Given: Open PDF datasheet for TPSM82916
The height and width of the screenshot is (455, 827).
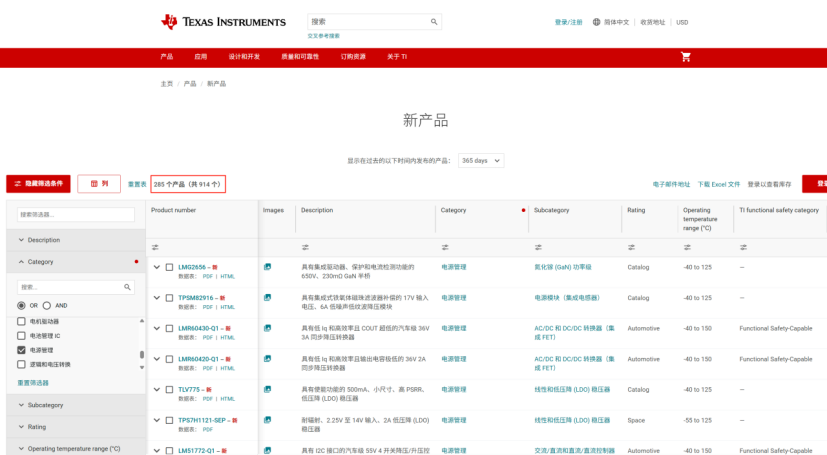Looking at the screenshot, I should 208,307.
